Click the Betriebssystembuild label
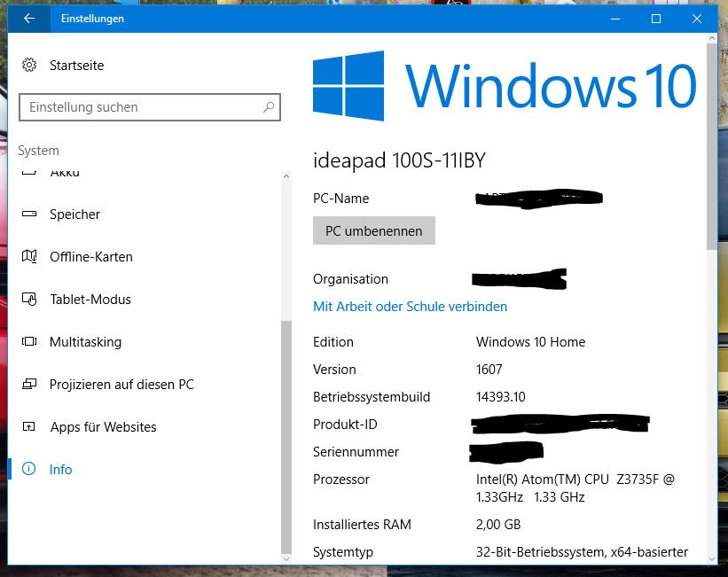Screen dimensions: 728x577 point(372,397)
